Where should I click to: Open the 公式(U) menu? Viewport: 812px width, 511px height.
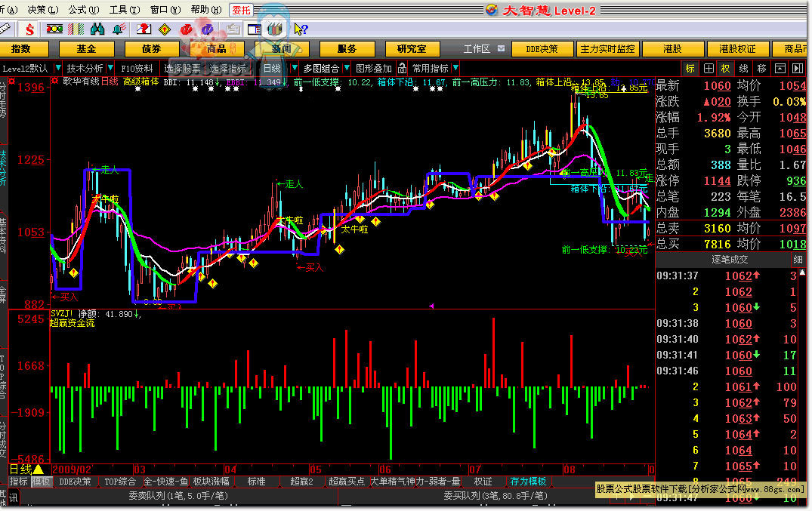click(x=83, y=9)
